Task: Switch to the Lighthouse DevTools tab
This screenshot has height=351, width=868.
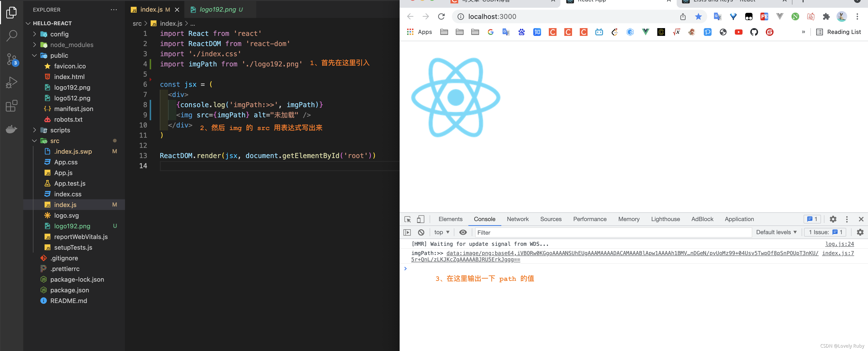Action: (x=666, y=219)
